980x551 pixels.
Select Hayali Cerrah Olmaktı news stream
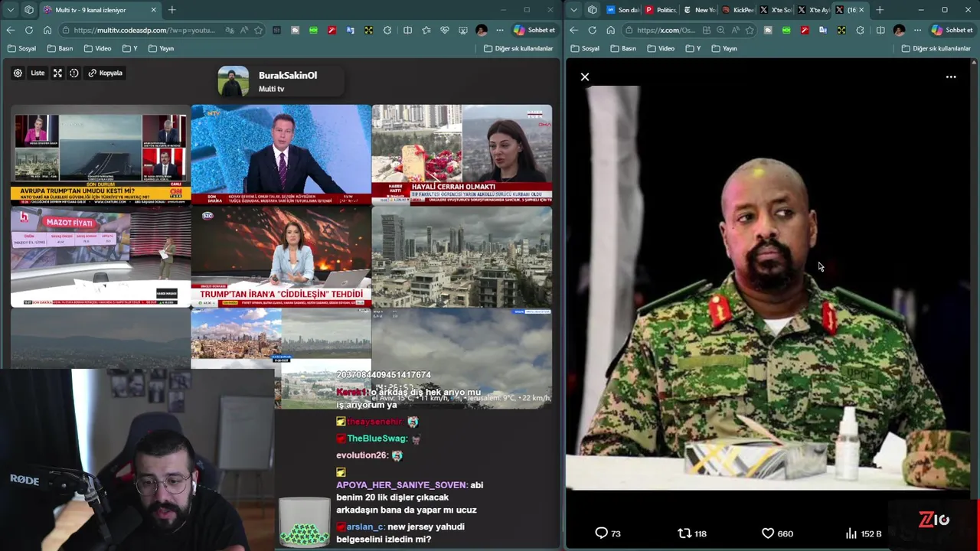point(462,155)
